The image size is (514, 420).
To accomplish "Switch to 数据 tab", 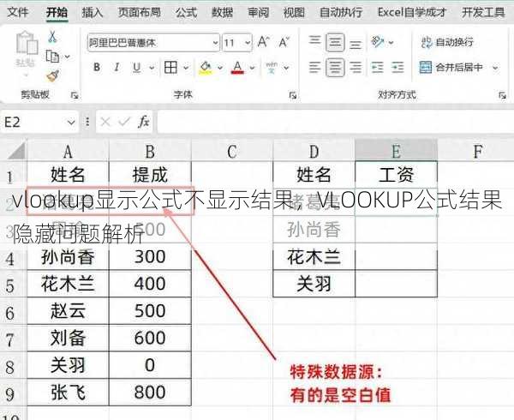I will coord(222,13).
